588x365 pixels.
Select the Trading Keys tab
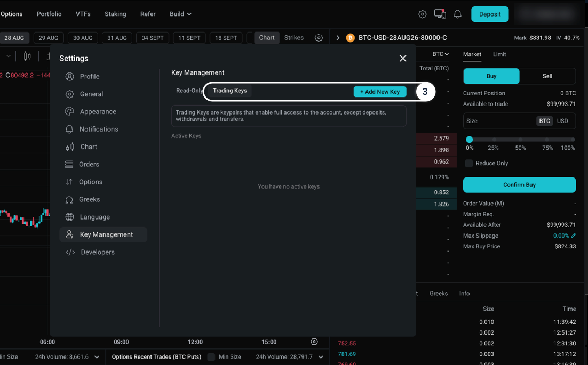click(230, 91)
